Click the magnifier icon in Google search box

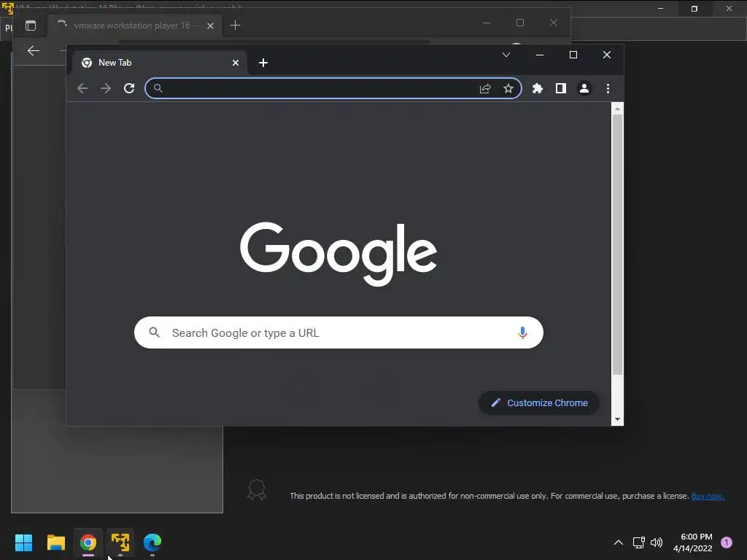(155, 332)
